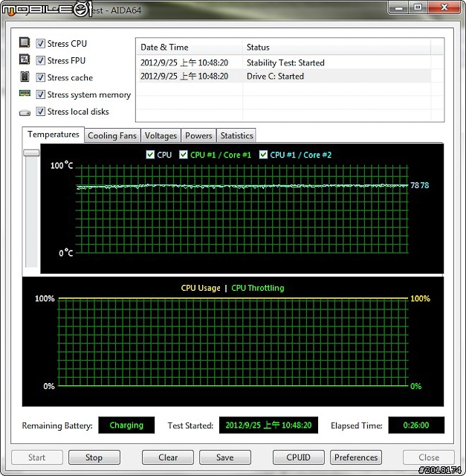
Task: Open the Voltages tab
Action: 161,135
